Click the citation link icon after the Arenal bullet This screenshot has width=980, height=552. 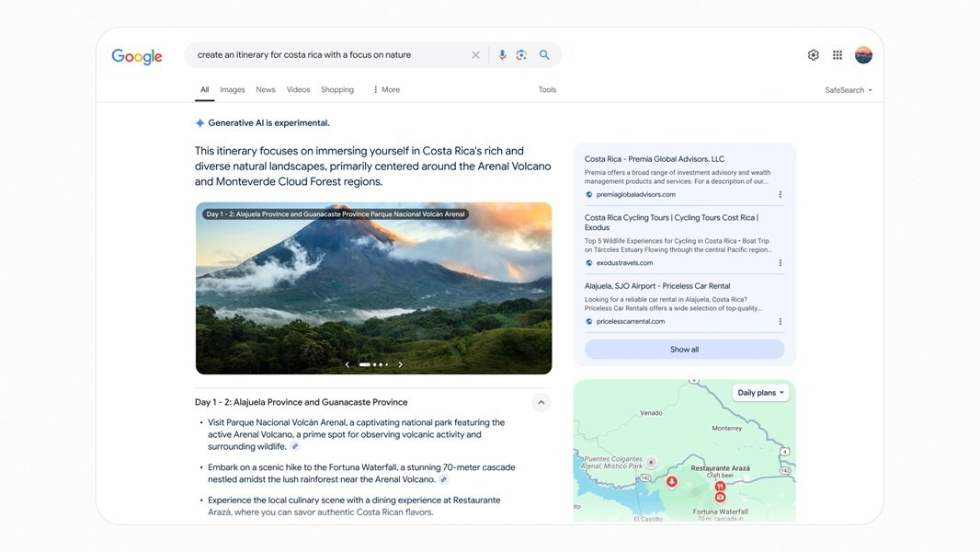pos(294,446)
